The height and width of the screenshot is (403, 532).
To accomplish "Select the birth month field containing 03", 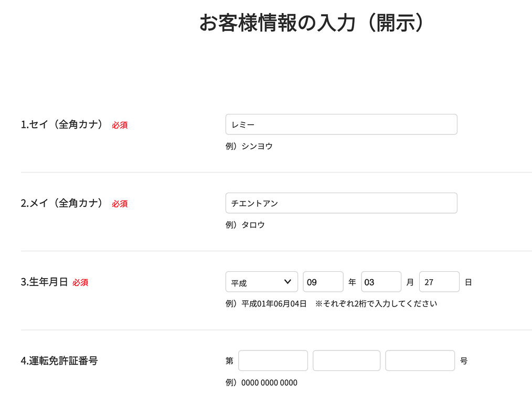I will click(381, 281).
